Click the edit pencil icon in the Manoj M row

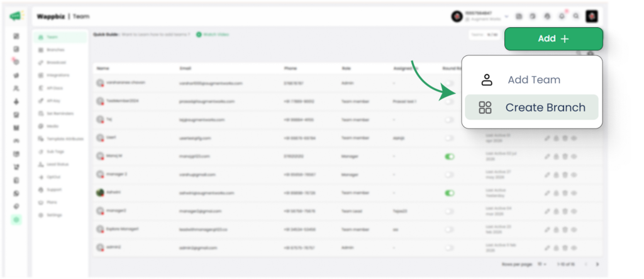pos(547,156)
